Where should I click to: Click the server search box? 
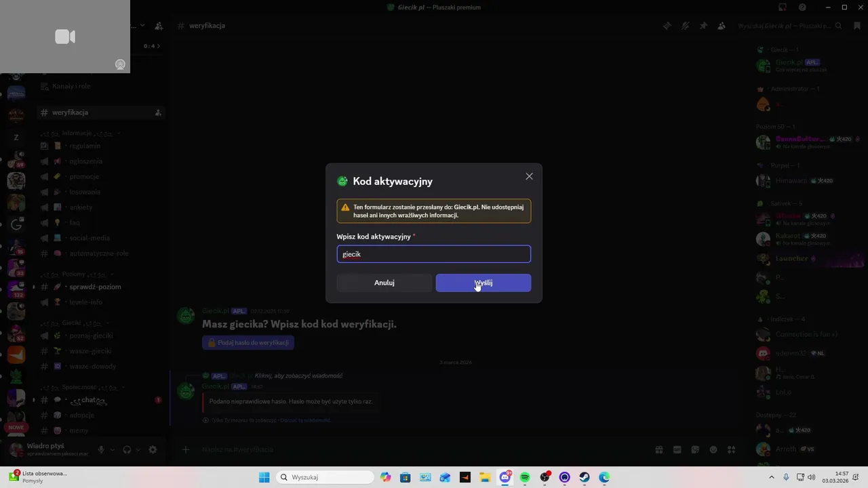click(x=790, y=26)
